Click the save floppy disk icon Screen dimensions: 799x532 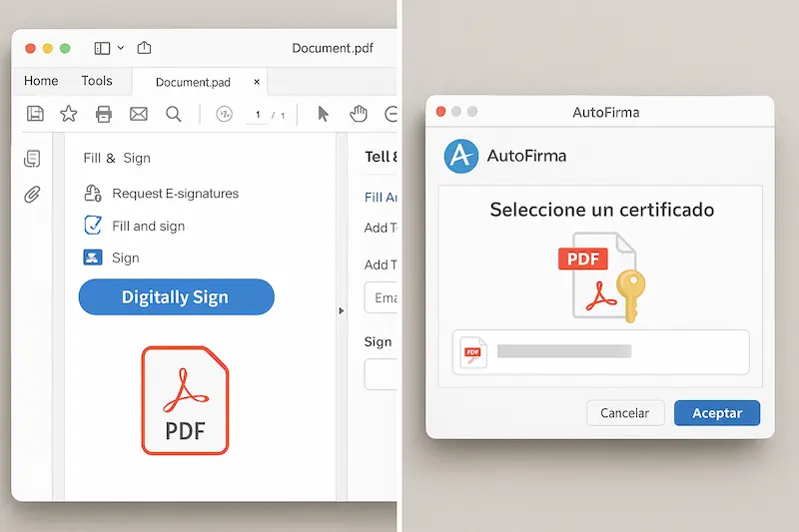35,114
